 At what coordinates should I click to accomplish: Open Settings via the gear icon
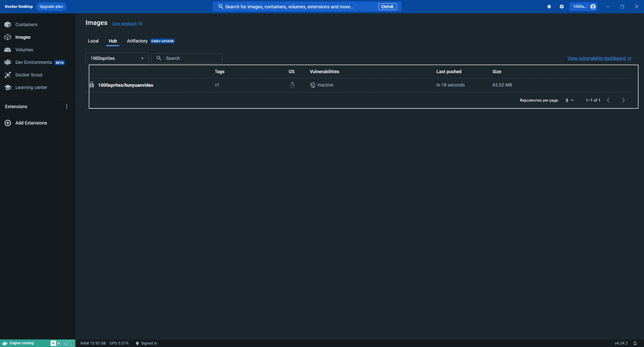coord(561,7)
